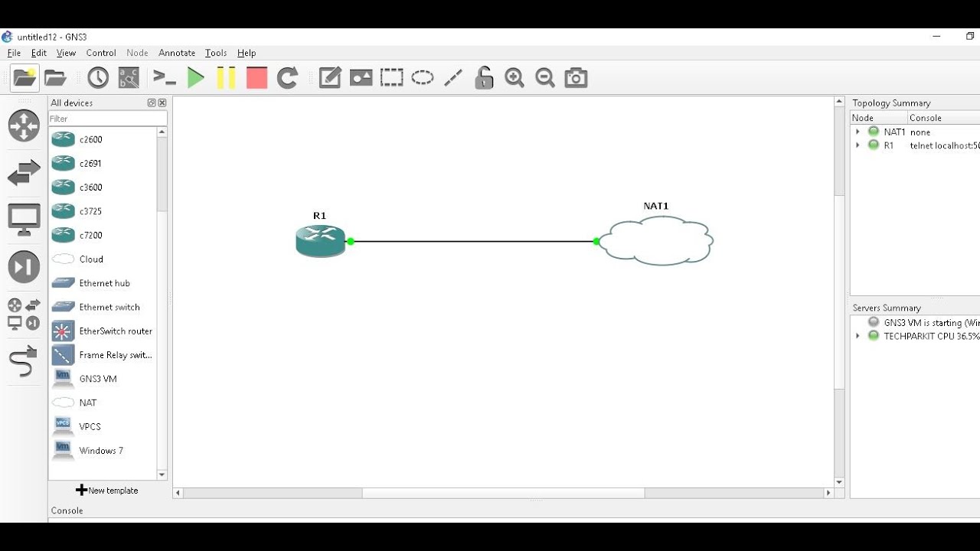Browse end devices monitor icon
This screenshot has height=551, width=980.
click(24, 220)
